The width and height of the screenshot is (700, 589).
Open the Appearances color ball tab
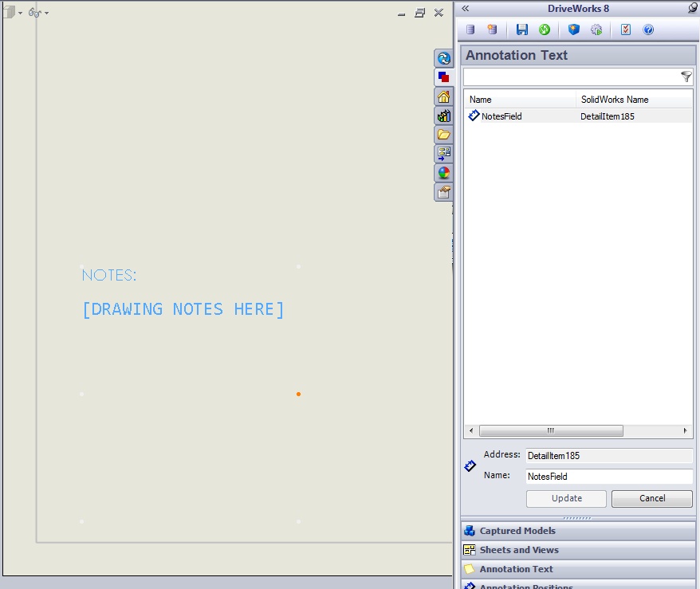click(443, 173)
